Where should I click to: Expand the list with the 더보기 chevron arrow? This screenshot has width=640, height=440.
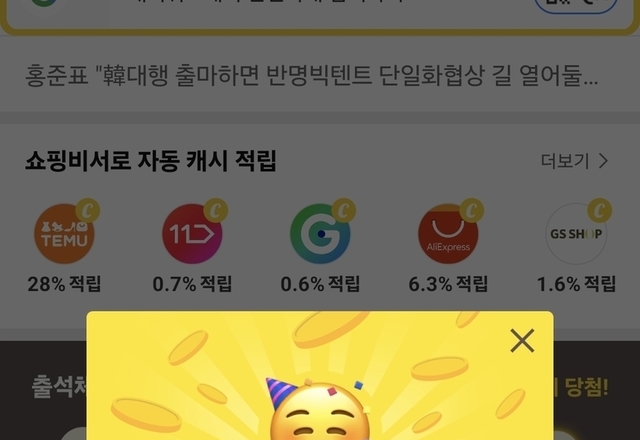(604, 161)
